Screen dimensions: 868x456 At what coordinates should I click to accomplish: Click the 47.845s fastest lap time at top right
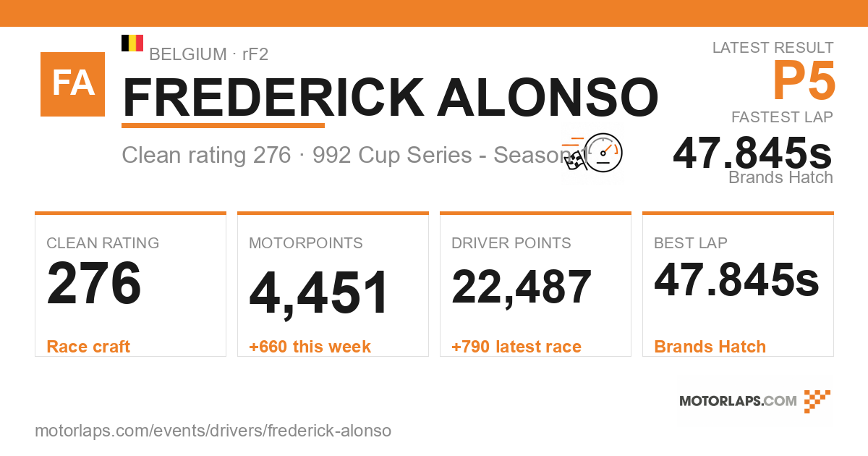click(x=752, y=153)
